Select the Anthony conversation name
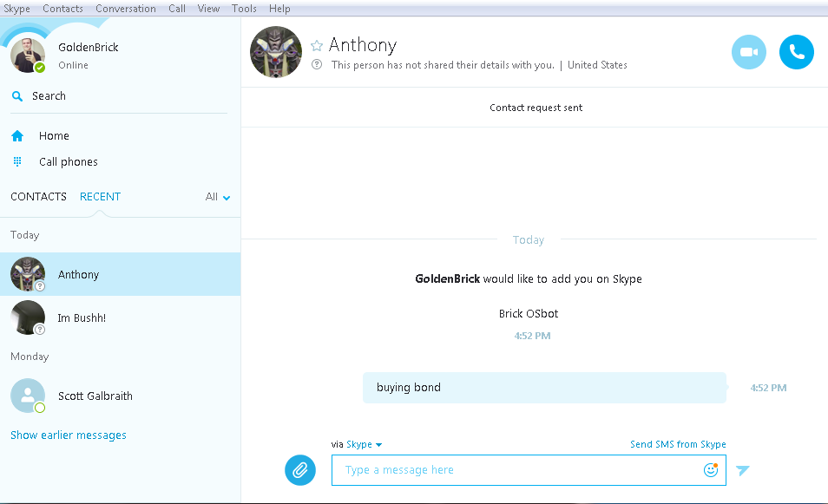The height and width of the screenshot is (504, 828). click(x=79, y=274)
